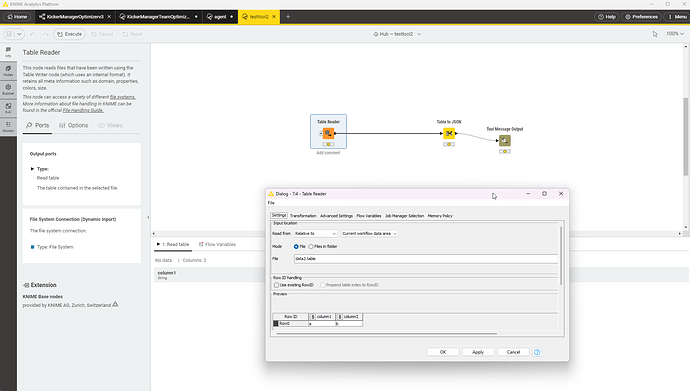Image resolution: width=690 pixels, height=391 pixels.
Task: Close the KickerManagerOptimizerv3 tab
Action: (109, 17)
